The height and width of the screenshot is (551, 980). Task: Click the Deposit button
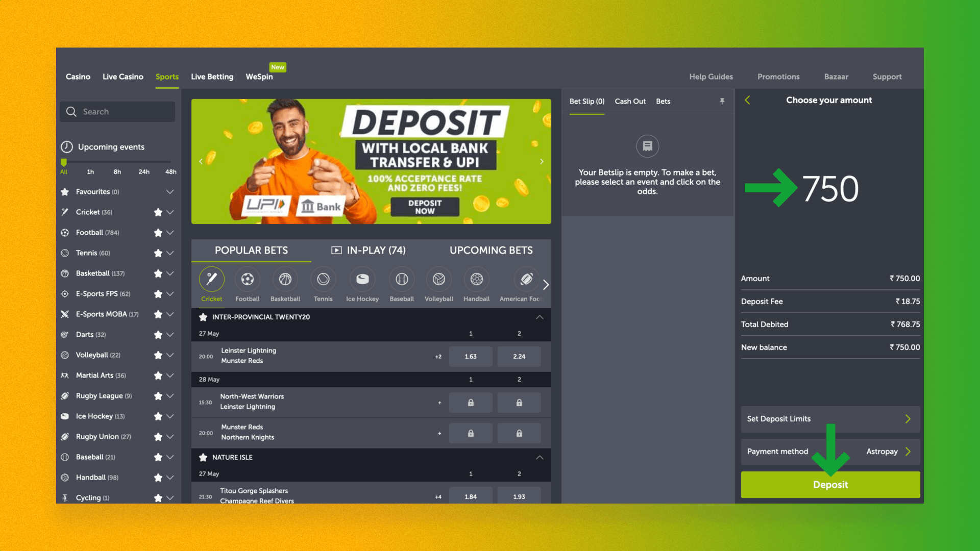pos(829,484)
